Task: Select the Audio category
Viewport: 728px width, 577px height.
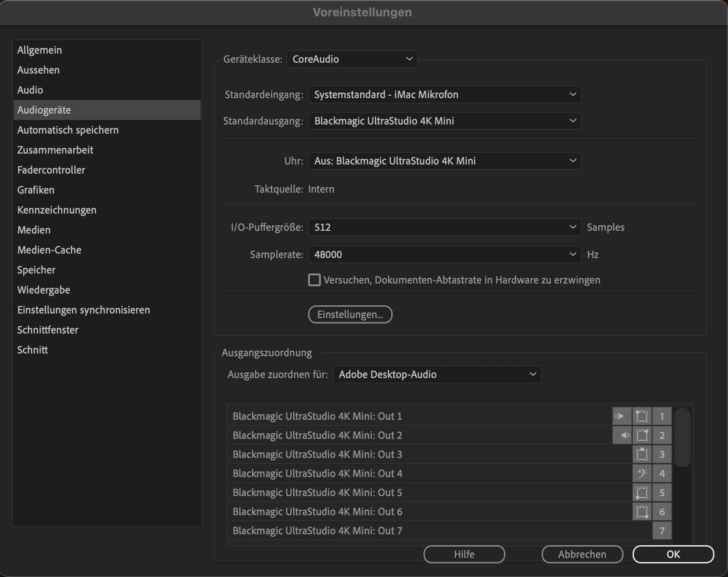Action: click(107, 90)
